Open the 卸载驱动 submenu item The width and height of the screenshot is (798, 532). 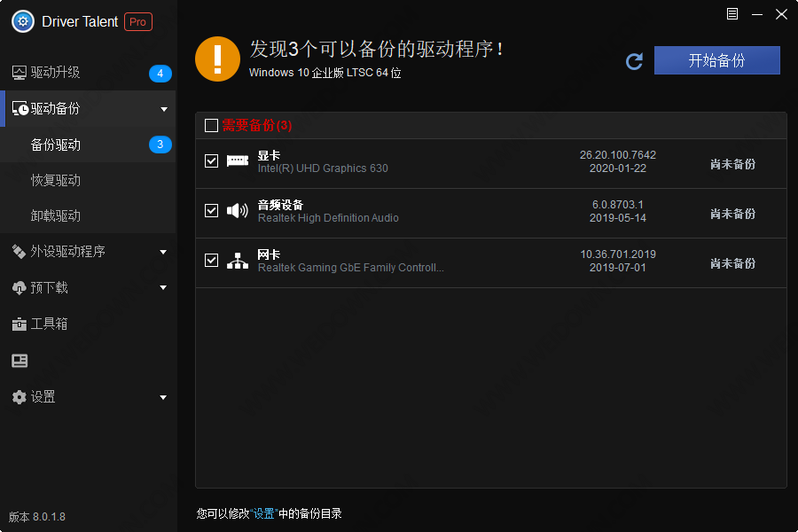pyautogui.click(x=88, y=215)
